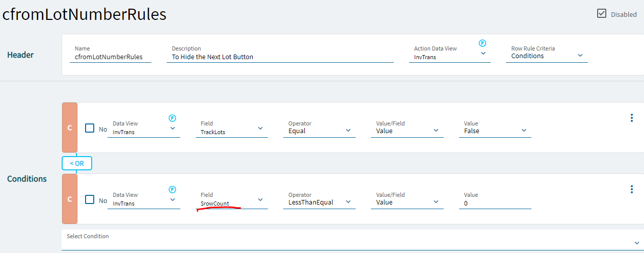Image resolution: width=644 pixels, height=253 pixels.
Task: Toggle the Disabled checkbox
Action: point(602,14)
